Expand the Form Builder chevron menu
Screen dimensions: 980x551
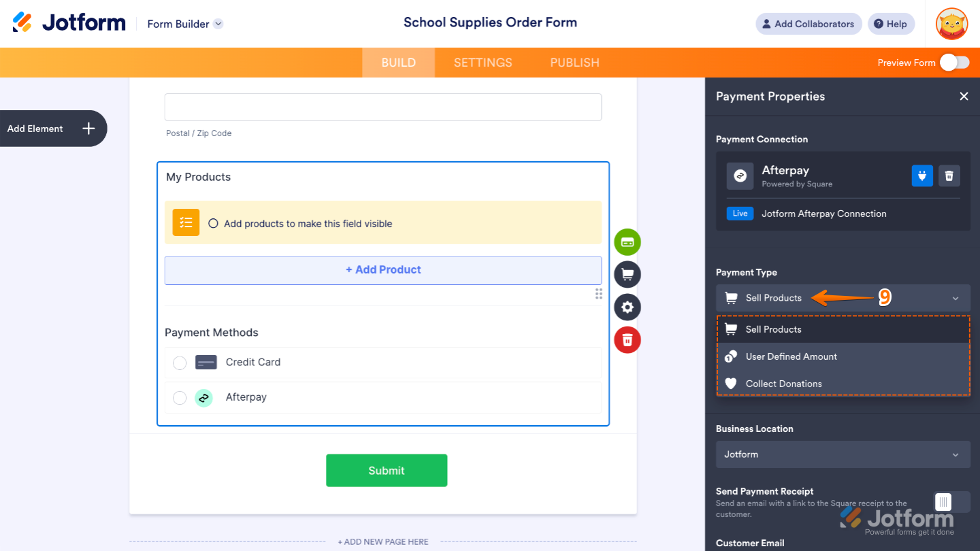click(x=218, y=23)
